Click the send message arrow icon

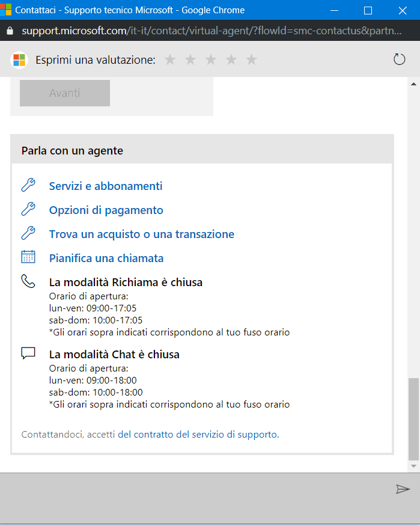(403, 489)
